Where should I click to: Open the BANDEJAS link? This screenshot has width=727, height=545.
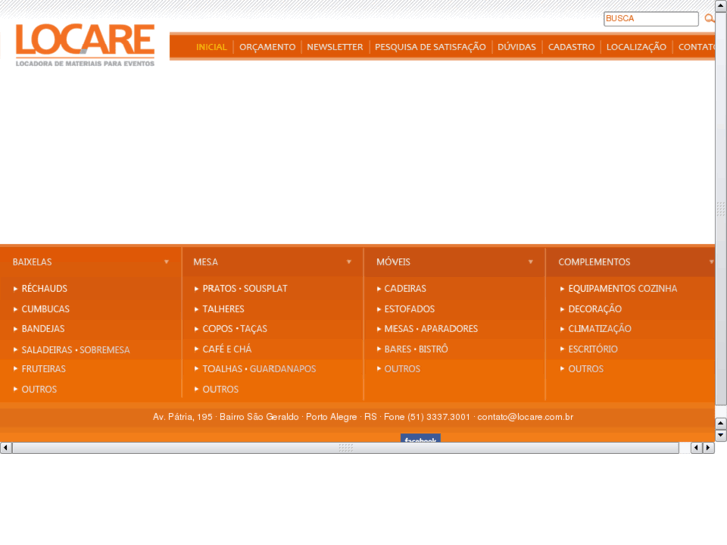43,329
